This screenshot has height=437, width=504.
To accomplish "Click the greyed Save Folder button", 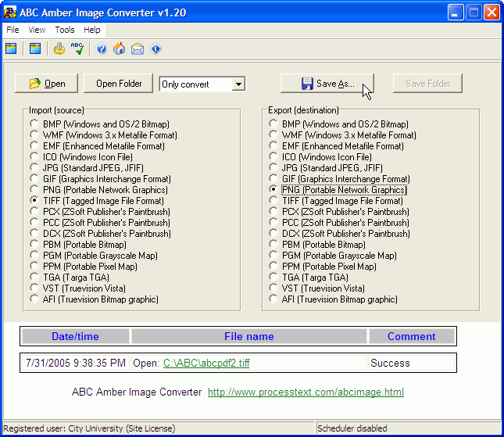I will (428, 84).
